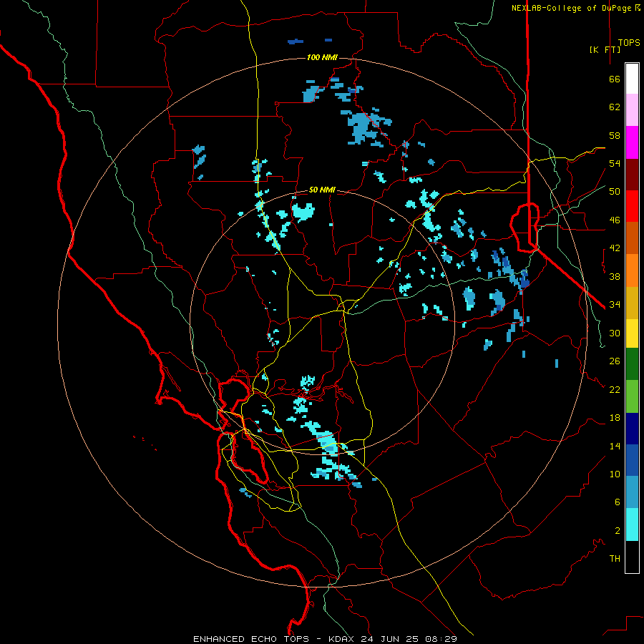Screen dimensions: 644x644
Task: Click the NEXLAB-College of DuPage title text
Action: [x=572, y=8]
